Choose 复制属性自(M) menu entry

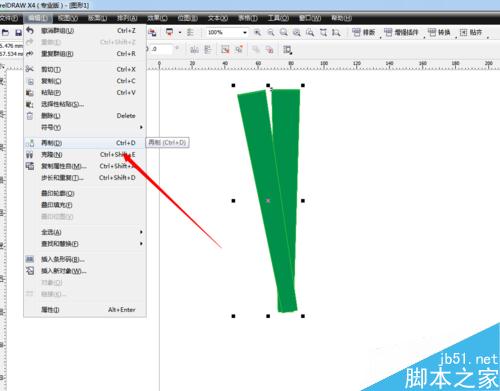coord(85,166)
